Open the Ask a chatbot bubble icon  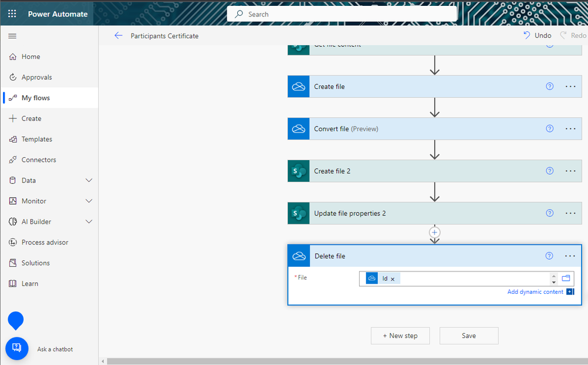tap(17, 349)
